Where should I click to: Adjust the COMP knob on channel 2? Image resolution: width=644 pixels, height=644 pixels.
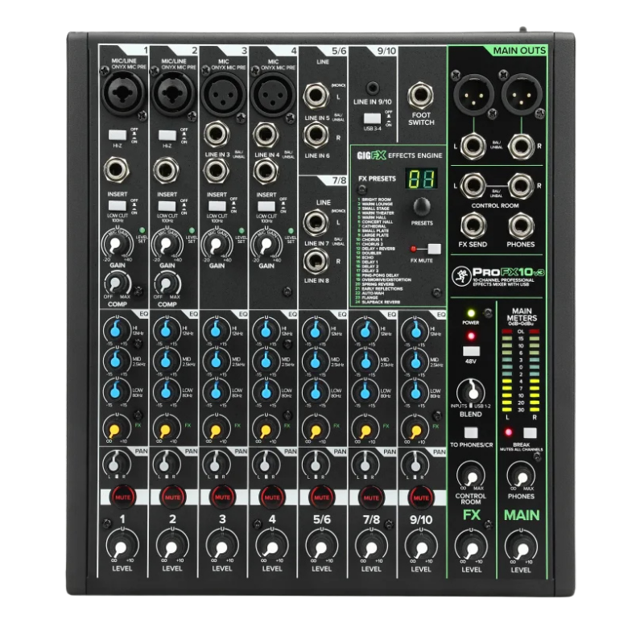coord(168,283)
